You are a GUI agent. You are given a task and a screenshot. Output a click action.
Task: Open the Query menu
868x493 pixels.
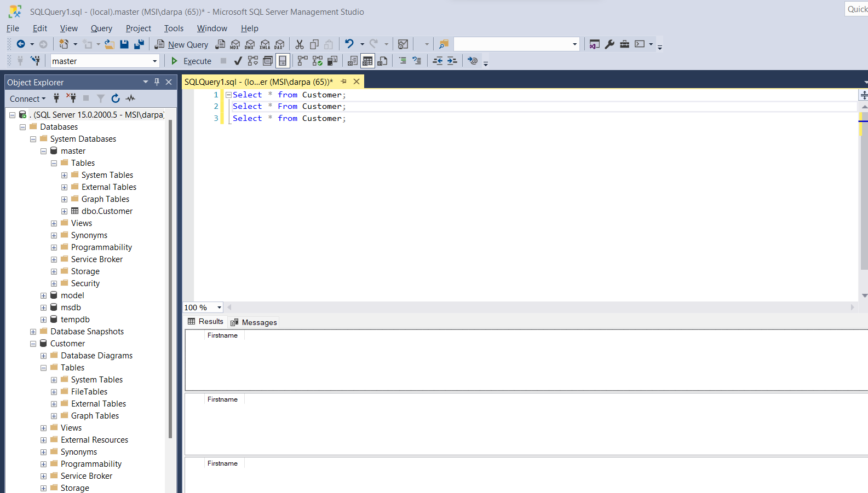point(101,28)
